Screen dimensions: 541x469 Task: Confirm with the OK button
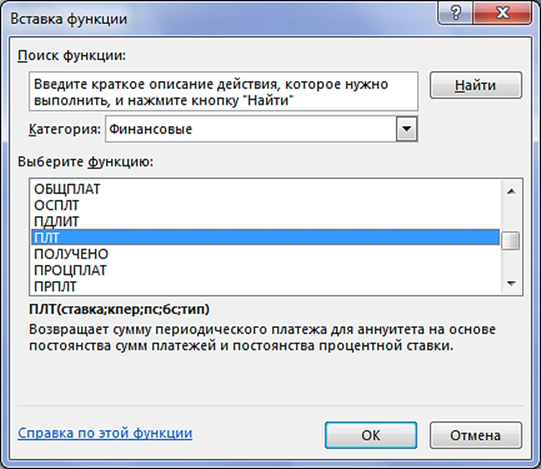(371, 435)
